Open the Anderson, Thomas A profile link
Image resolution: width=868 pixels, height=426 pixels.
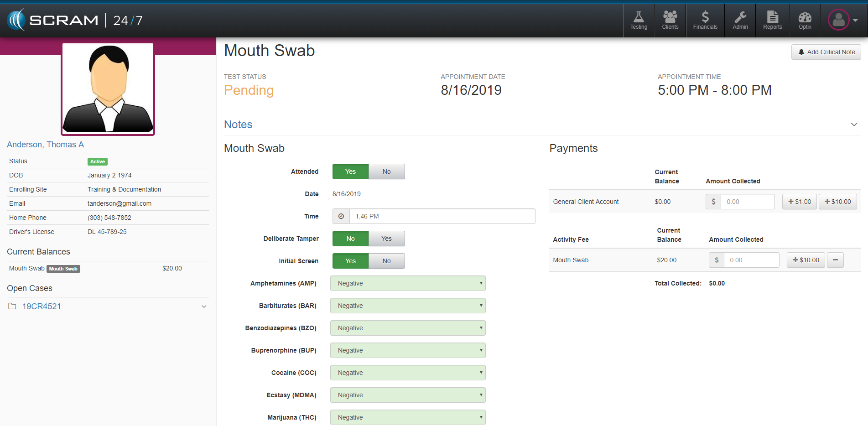point(45,145)
